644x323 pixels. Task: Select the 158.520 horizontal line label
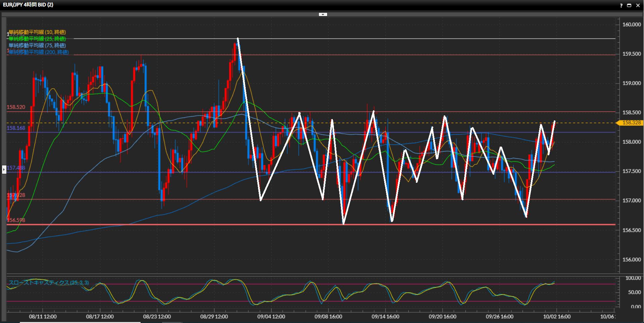point(16,107)
